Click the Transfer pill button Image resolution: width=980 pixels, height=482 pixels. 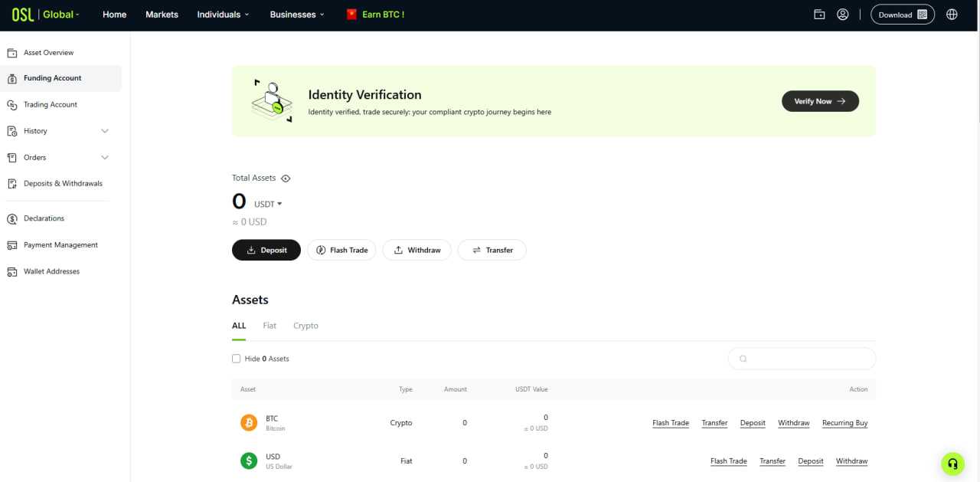click(492, 250)
